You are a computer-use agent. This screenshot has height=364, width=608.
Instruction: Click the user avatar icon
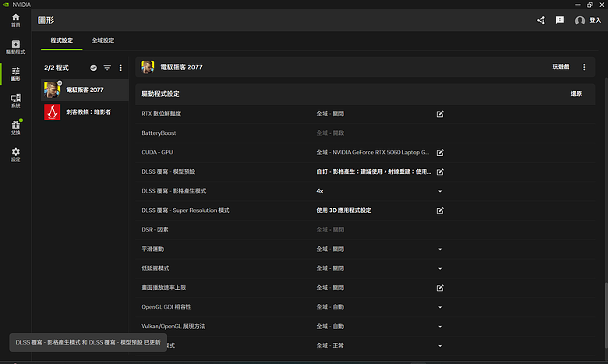coord(580,20)
